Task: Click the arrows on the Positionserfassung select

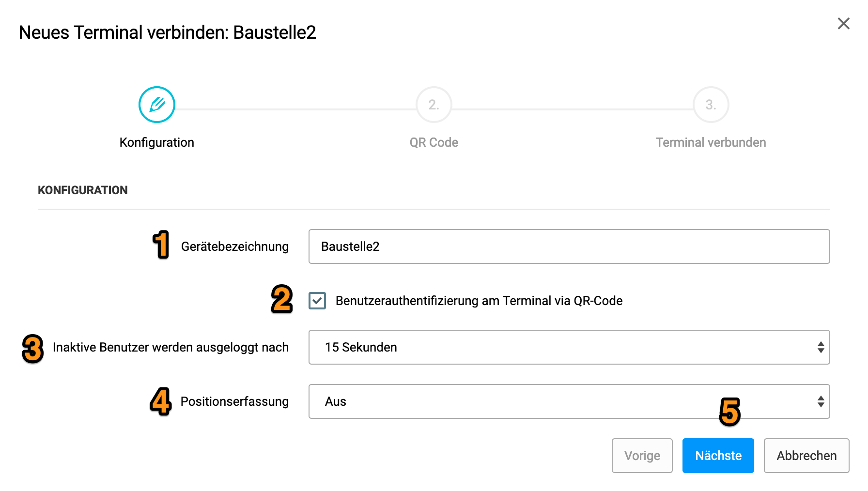Action: (821, 401)
